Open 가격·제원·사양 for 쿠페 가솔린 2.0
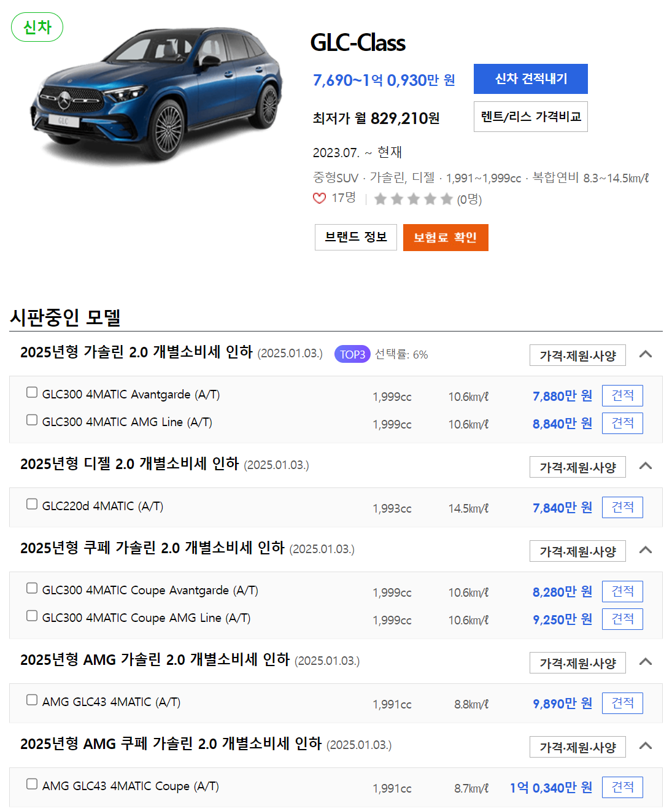This screenshot has width=672, height=811. pyautogui.click(x=577, y=551)
